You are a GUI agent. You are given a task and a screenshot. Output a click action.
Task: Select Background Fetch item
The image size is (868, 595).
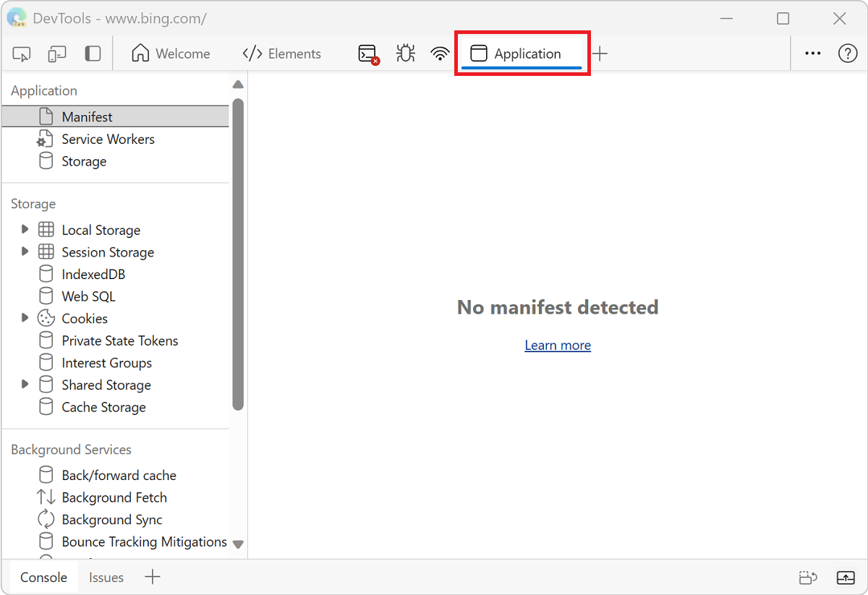(115, 497)
